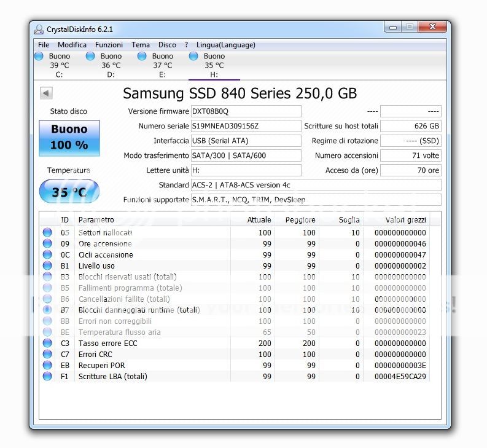Select drive C: status orb
The width and height of the screenshot is (487, 448).
tap(39, 56)
